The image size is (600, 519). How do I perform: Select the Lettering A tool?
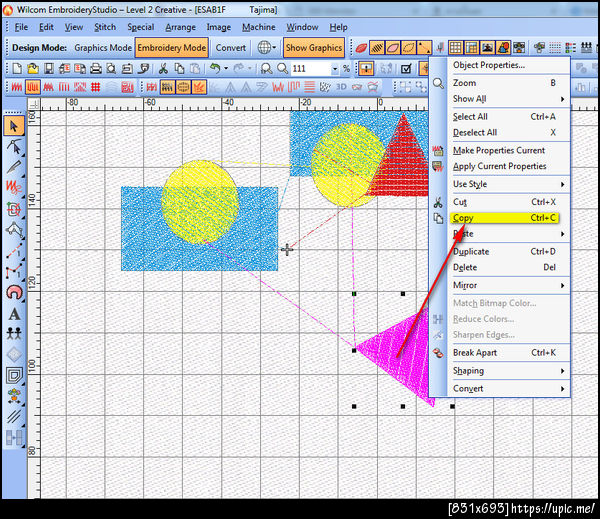[x=14, y=314]
